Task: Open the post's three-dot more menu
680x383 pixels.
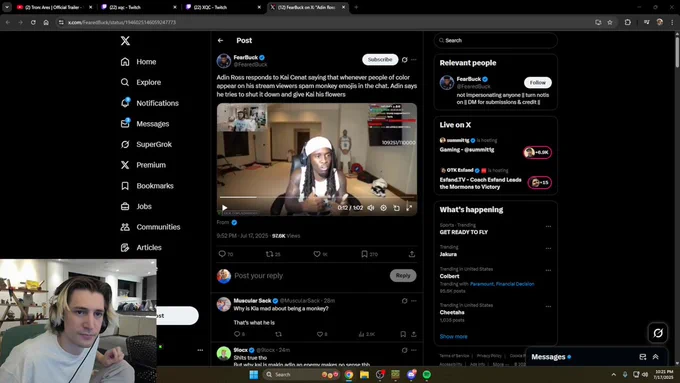Action: click(414, 60)
